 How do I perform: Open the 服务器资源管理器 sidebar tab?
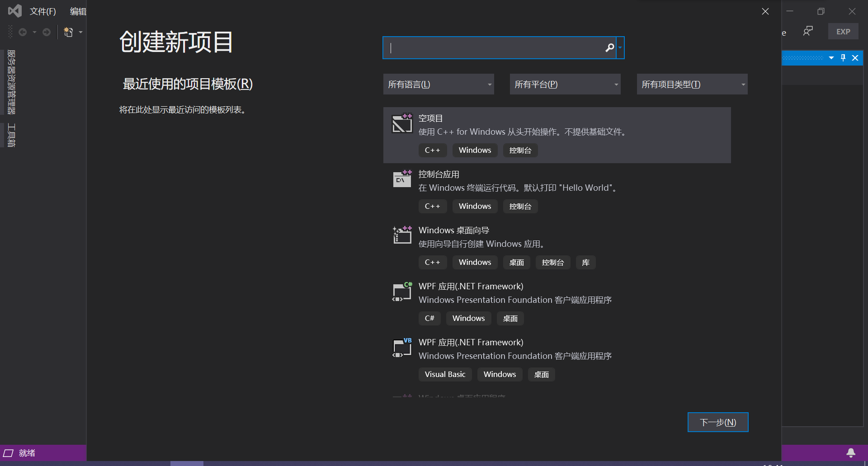coord(9,81)
